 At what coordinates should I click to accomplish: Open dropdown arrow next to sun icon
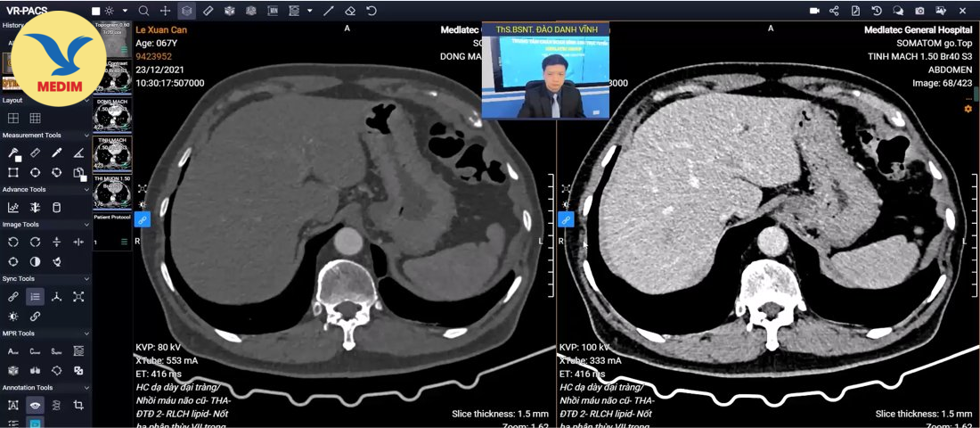pyautogui.click(x=125, y=11)
